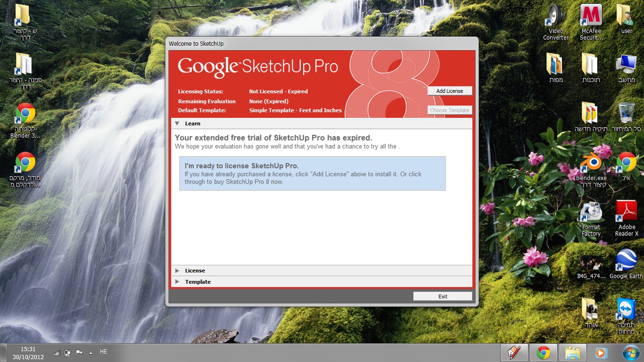Open the Video Converter desktop shortcut
This screenshot has width=644, height=362.
(556, 22)
